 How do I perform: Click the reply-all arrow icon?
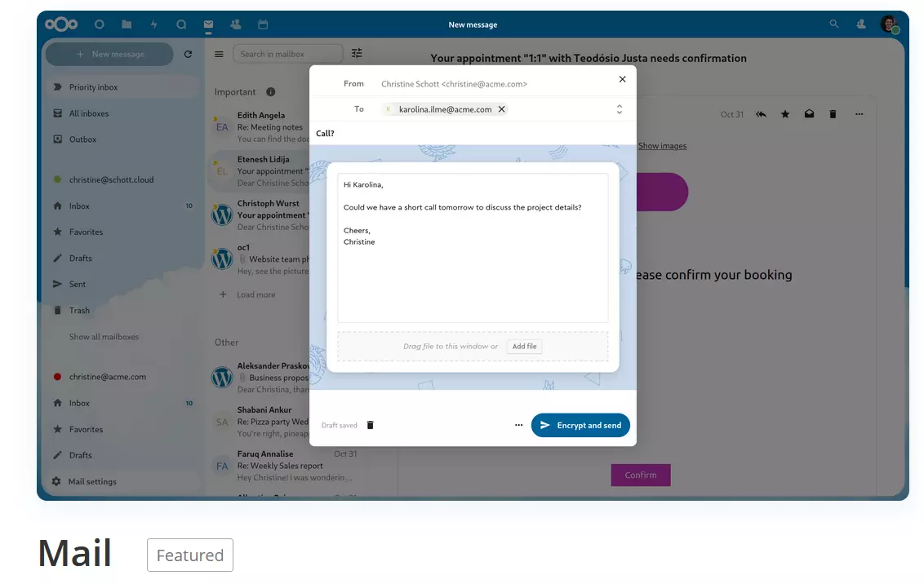761,114
